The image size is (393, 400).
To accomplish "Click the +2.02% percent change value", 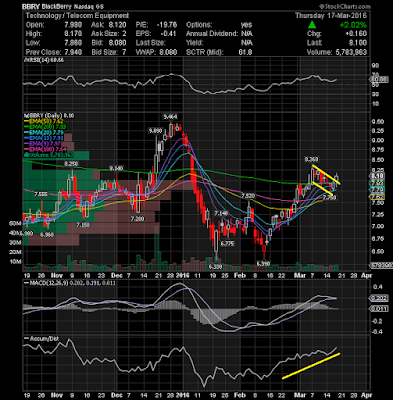I will [x=353, y=25].
